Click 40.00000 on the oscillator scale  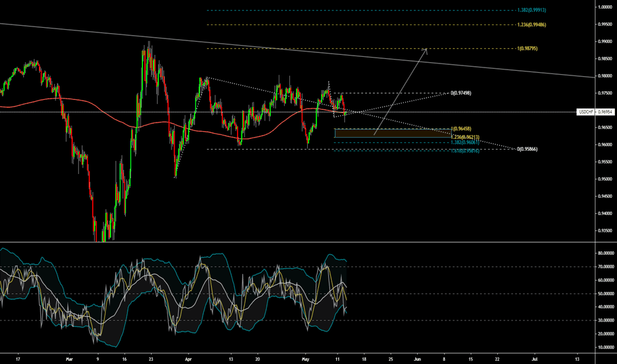click(x=606, y=307)
